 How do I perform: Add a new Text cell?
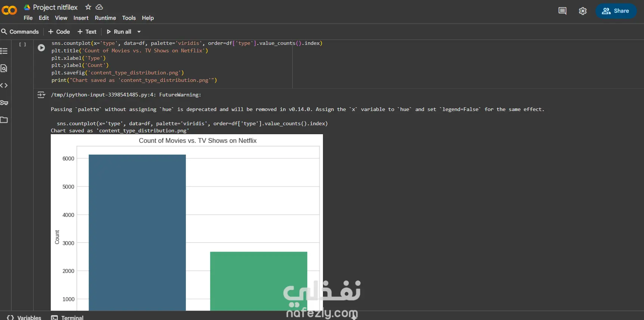click(87, 32)
